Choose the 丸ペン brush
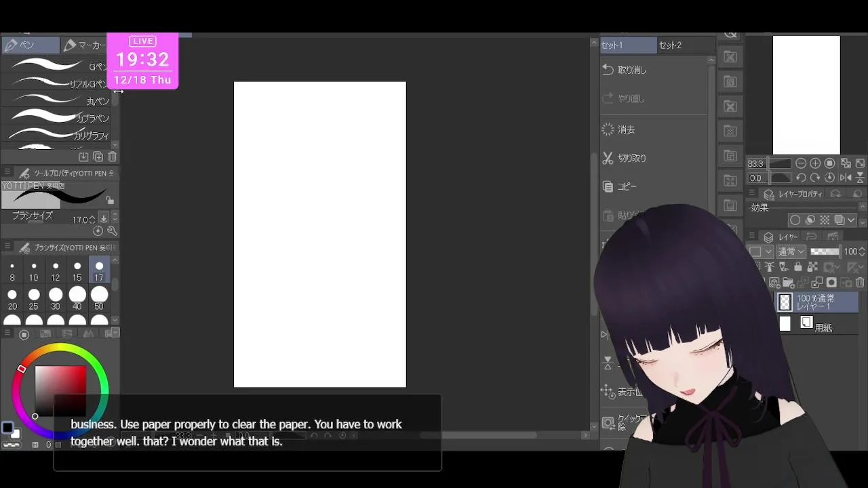 click(x=57, y=100)
